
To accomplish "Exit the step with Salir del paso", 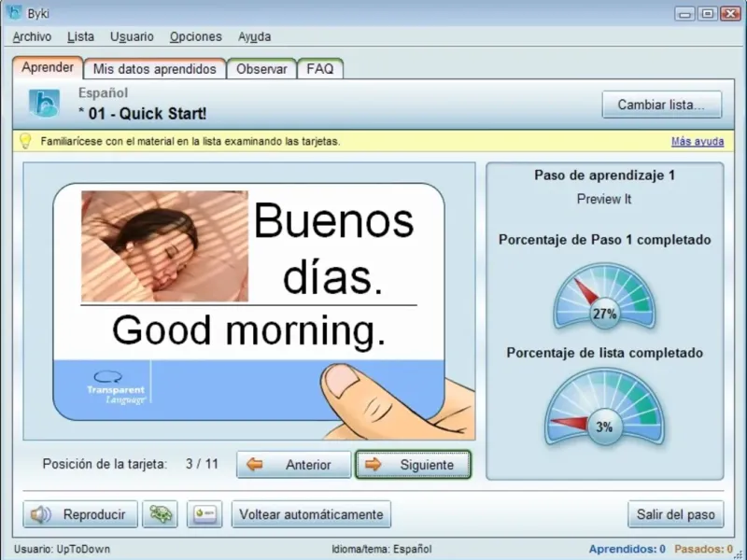I will (x=675, y=514).
